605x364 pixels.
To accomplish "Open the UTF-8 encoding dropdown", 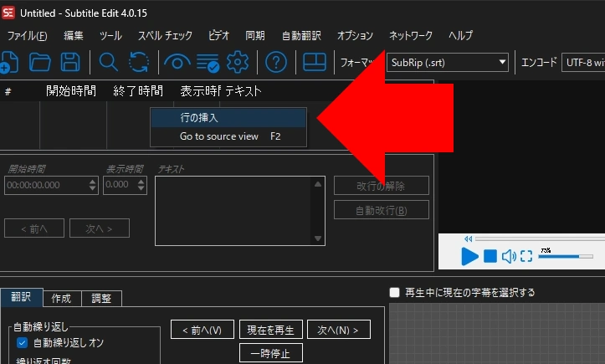I will point(583,62).
